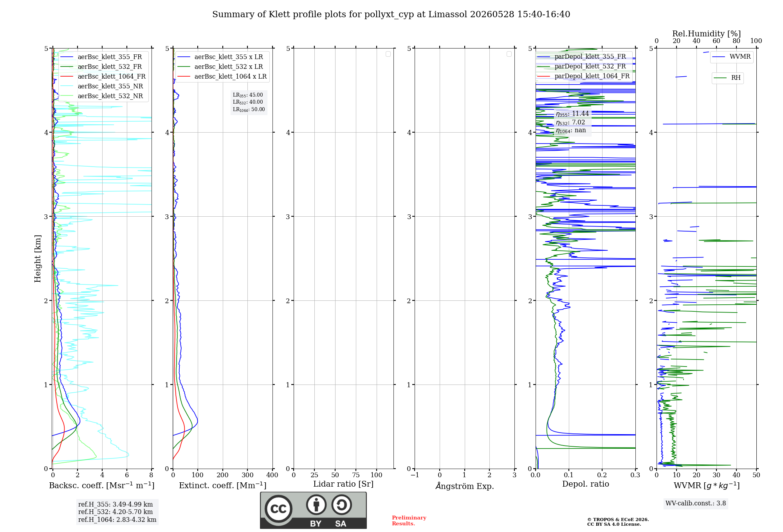Select legend entry aerBsc_klett_355_NR

[104, 86]
